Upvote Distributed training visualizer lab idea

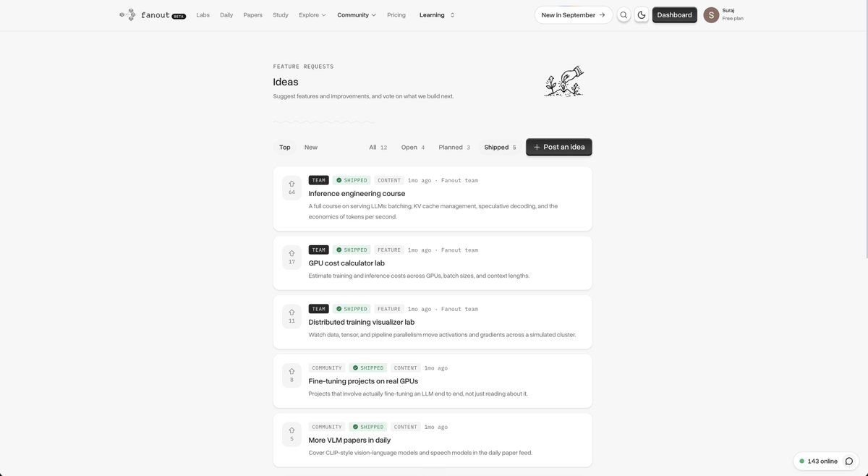coord(292,316)
